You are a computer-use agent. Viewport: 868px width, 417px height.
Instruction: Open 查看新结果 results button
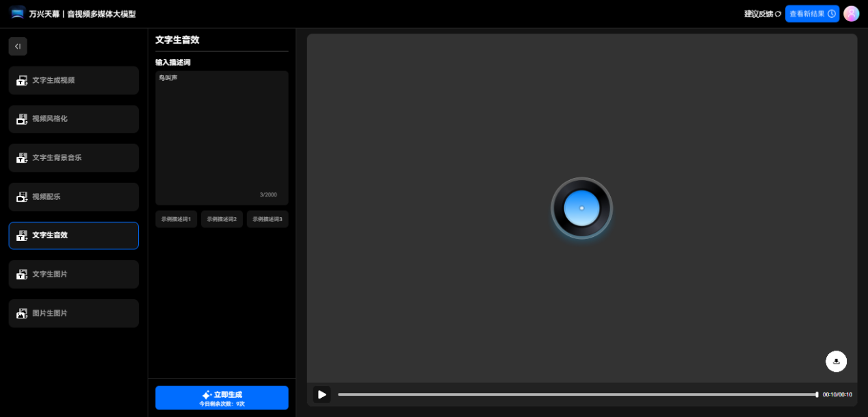tap(812, 14)
